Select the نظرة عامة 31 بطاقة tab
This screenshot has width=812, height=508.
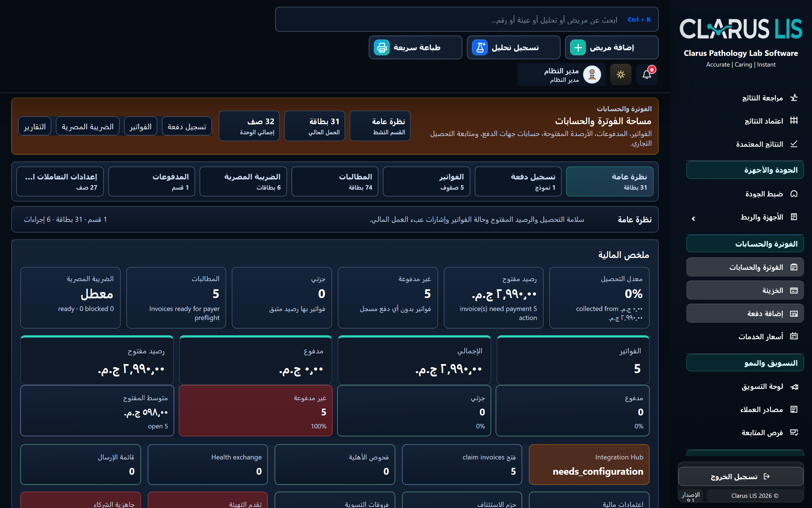click(610, 181)
